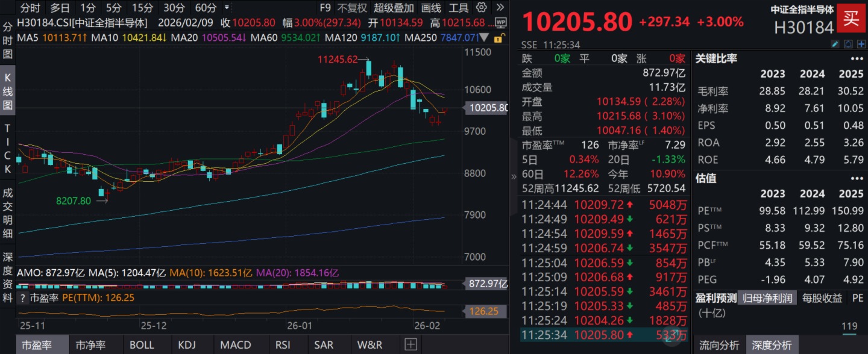Click the pencil edit icon
This screenshot has height=354, width=868.
pyautogui.click(x=835, y=44)
